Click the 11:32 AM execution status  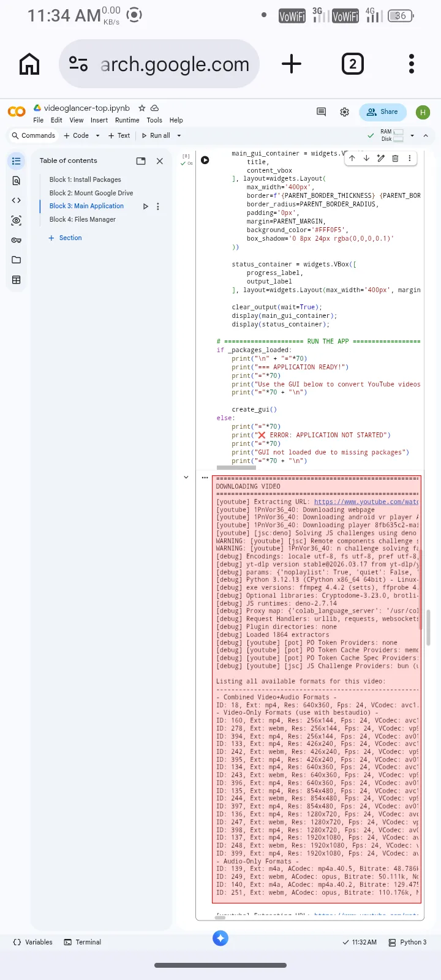360,942
